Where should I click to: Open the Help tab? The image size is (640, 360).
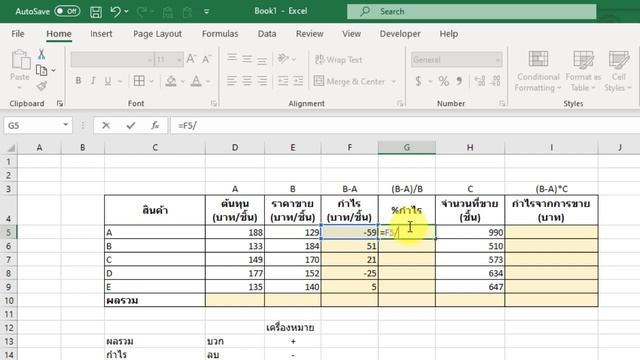[x=449, y=34]
